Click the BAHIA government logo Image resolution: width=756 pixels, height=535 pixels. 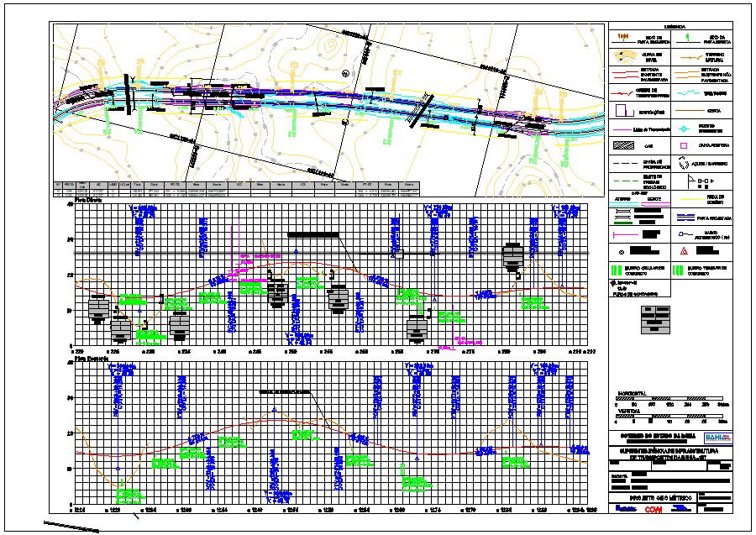click(x=717, y=438)
